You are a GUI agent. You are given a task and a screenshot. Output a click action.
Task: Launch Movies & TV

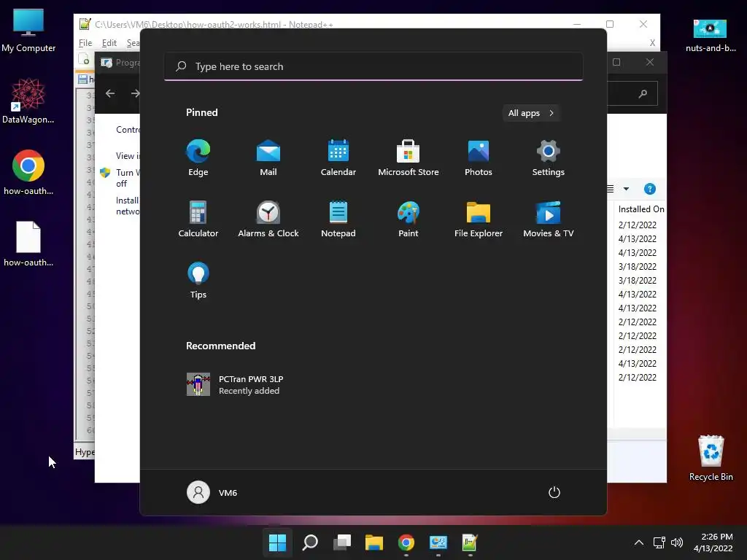[x=549, y=219]
